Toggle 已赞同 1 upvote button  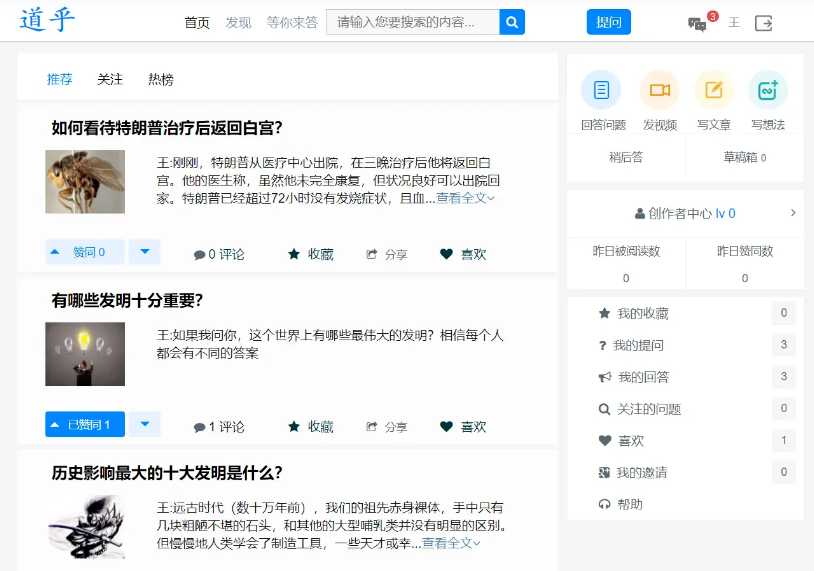tap(85, 424)
